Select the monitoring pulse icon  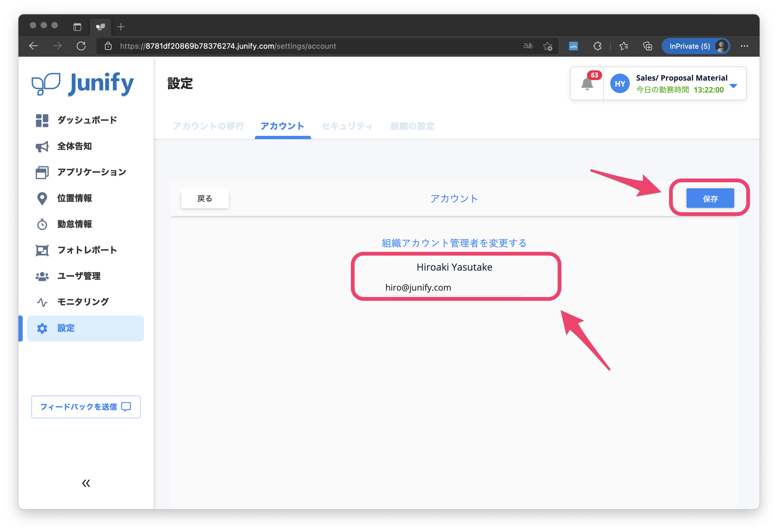pyautogui.click(x=42, y=302)
